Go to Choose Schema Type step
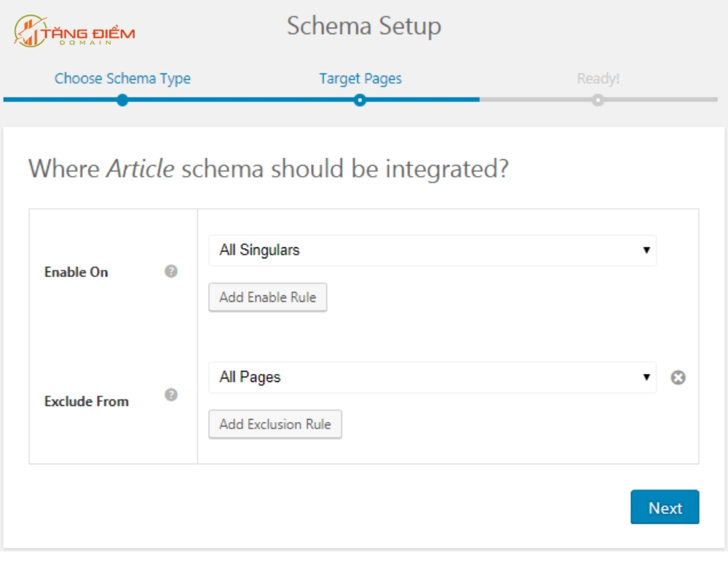The width and height of the screenshot is (728, 582). point(122,79)
